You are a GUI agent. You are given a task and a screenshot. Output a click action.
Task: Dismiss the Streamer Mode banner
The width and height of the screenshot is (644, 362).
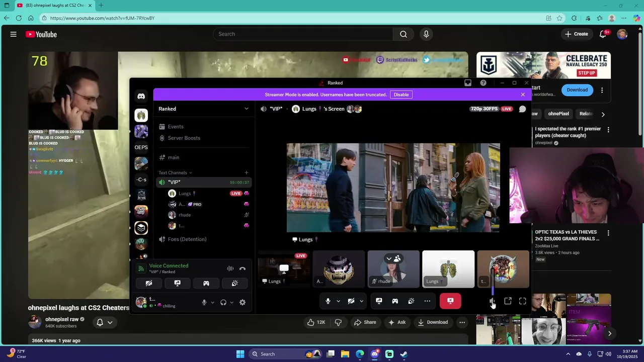tap(523, 95)
